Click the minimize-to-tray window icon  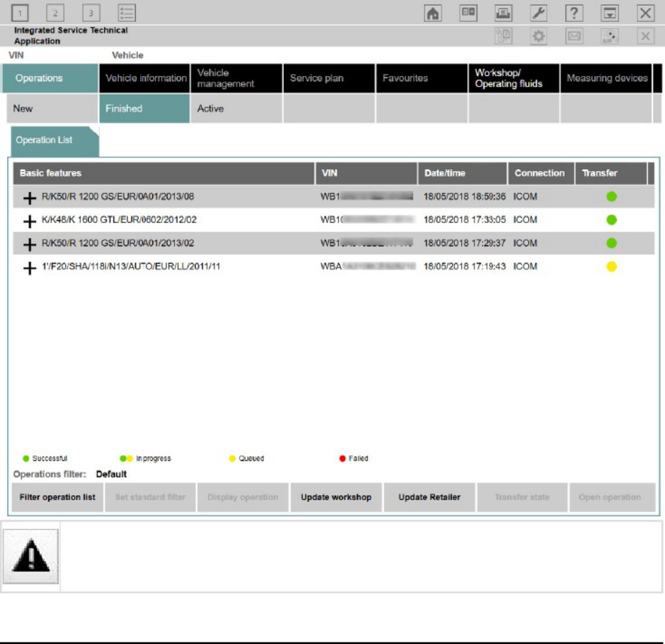click(609, 13)
